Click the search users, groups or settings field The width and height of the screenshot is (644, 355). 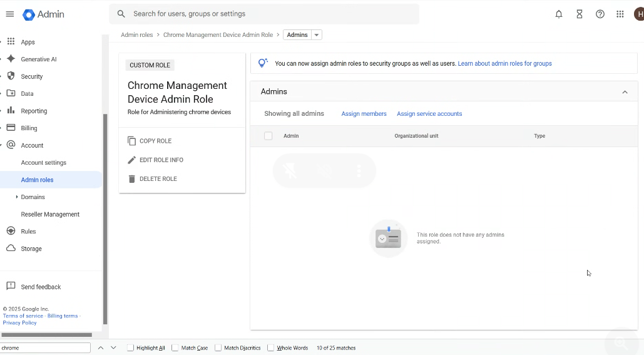click(269, 14)
